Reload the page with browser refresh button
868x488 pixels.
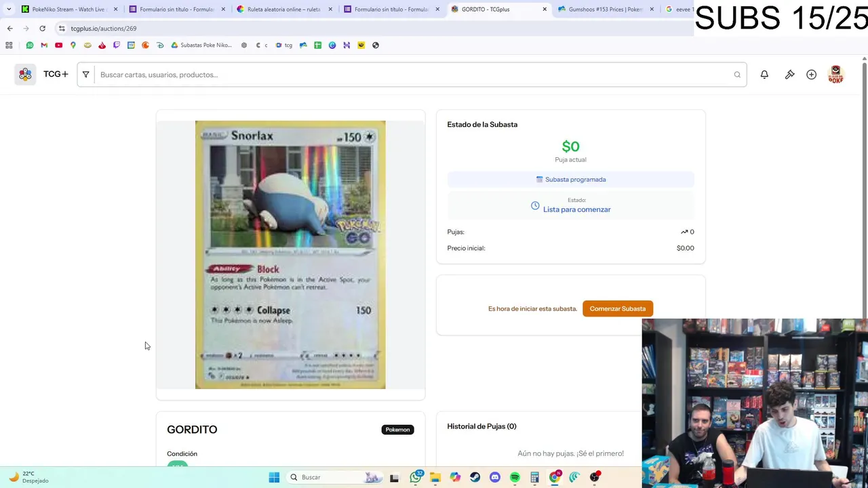tap(42, 28)
